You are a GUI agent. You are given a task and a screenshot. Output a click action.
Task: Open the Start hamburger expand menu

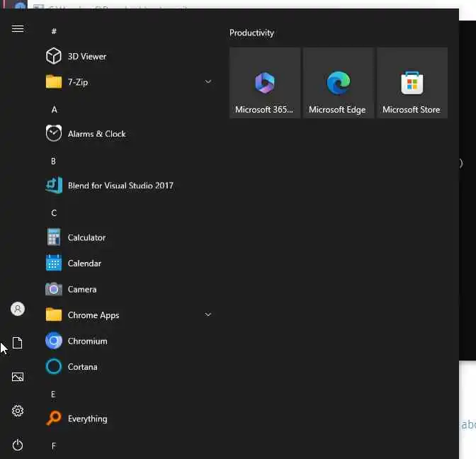tap(18, 29)
